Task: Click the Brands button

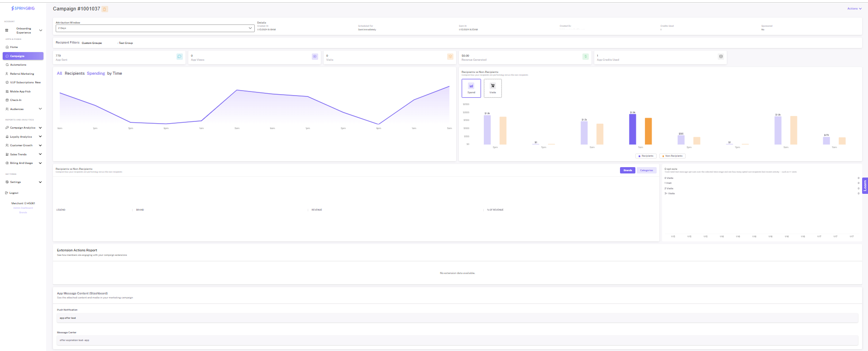Action: 628,170
